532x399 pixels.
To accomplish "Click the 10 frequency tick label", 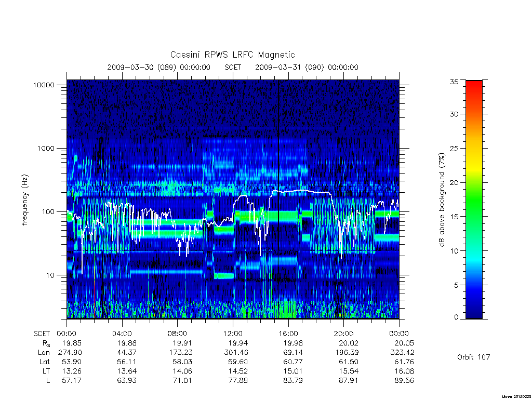I will coord(50,275).
